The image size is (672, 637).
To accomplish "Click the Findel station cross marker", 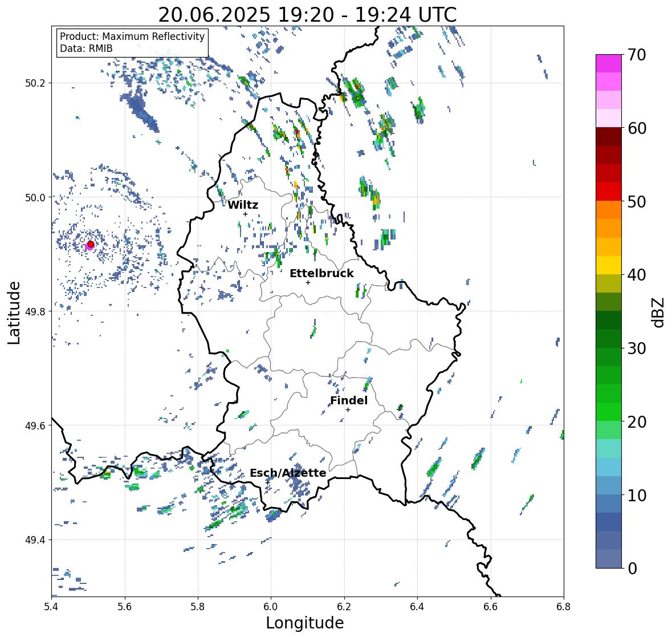I will pos(348,410).
